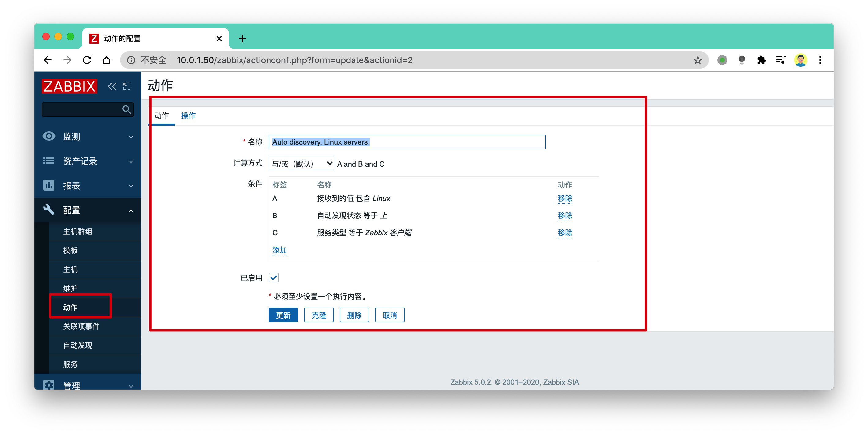Bookmark this page with the star icon
The width and height of the screenshot is (868, 435).
click(x=698, y=60)
